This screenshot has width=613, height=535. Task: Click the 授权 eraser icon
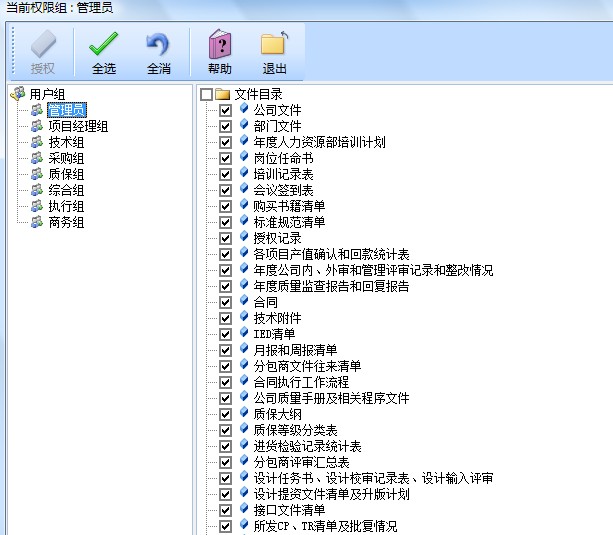click(43, 44)
